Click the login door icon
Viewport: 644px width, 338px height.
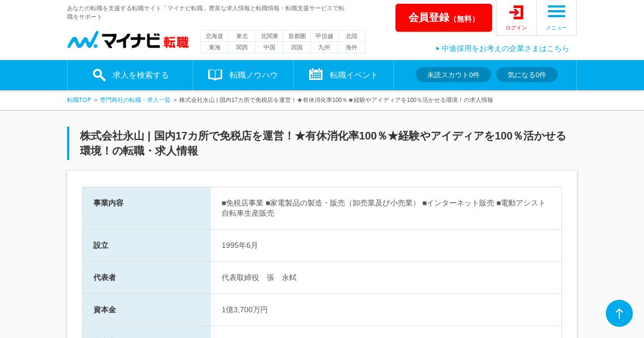coord(516,12)
